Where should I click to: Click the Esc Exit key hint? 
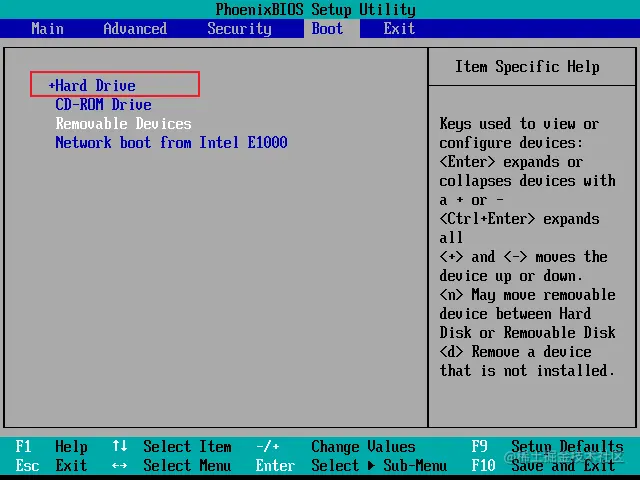point(51,465)
